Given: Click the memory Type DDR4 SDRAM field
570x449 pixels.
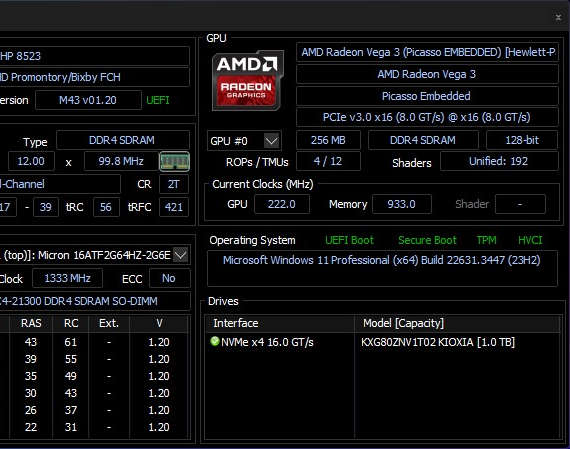Looking at the screenshot, I should point(123,140).
